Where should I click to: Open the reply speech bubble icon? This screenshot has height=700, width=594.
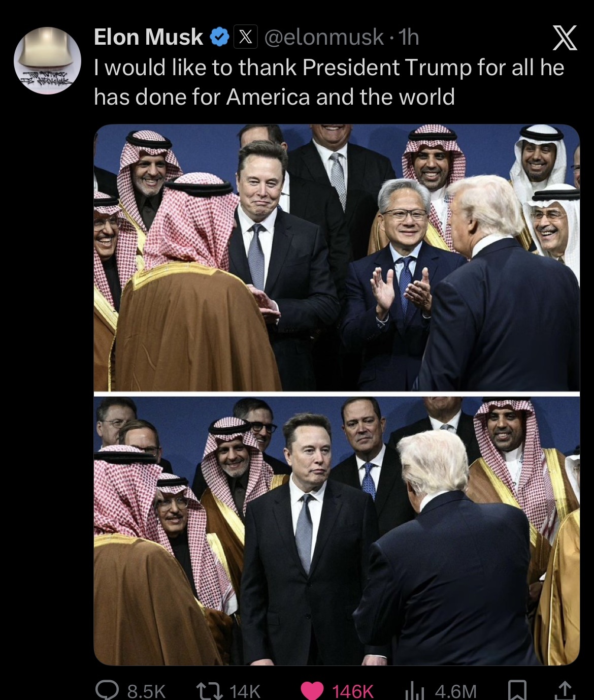coord(108,690)
